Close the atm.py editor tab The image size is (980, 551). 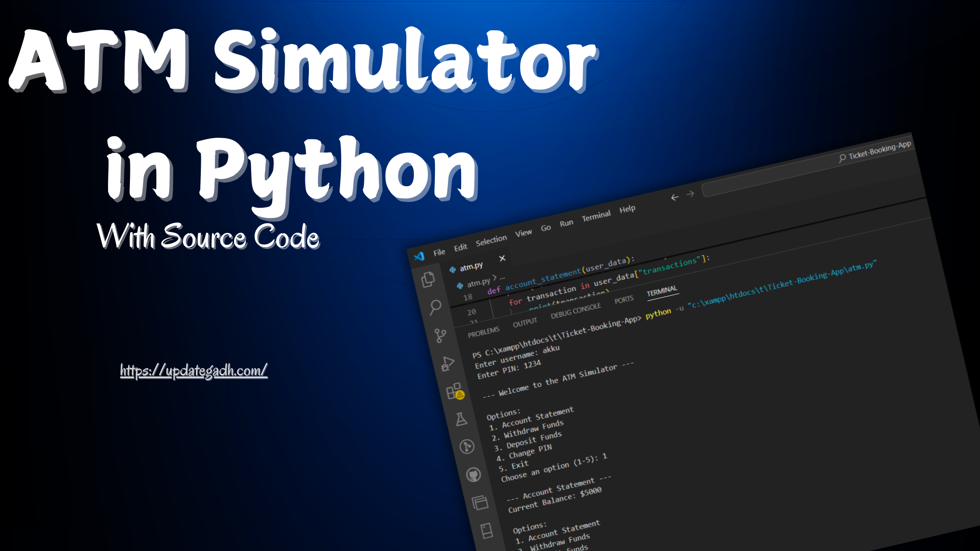[x=502, y=258]
